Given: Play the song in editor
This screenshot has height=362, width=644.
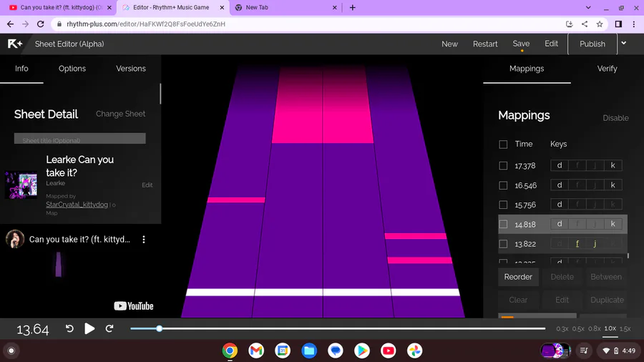Looking at the screenshot, I should pos(89,329).
